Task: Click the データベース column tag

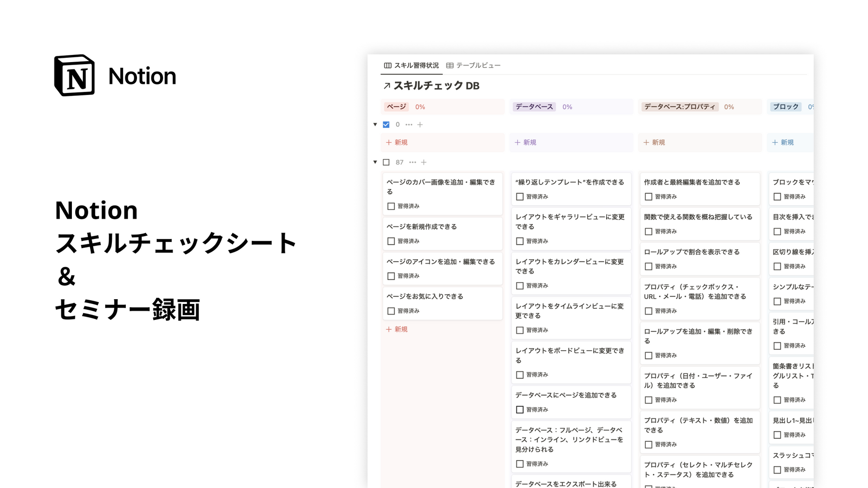Action: 534,107
